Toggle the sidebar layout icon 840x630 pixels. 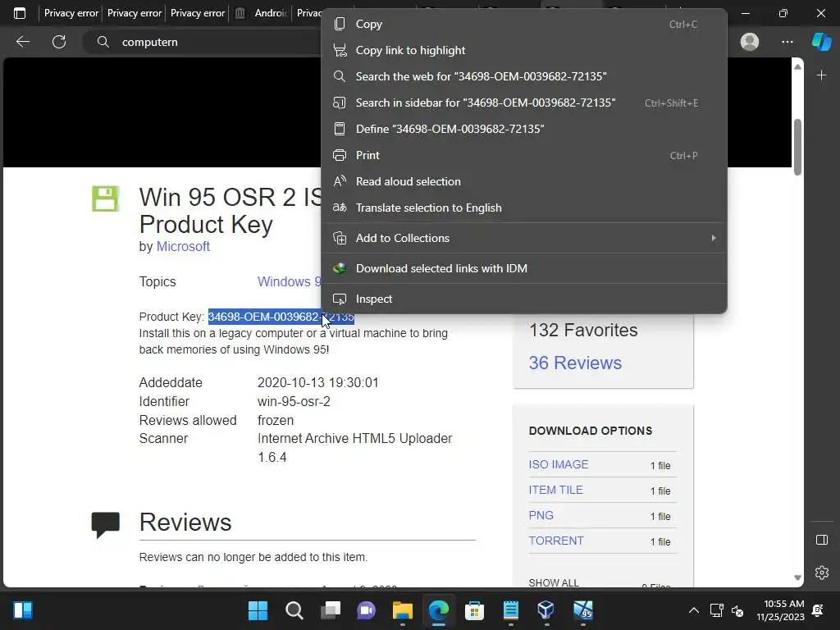coord(822,540)
